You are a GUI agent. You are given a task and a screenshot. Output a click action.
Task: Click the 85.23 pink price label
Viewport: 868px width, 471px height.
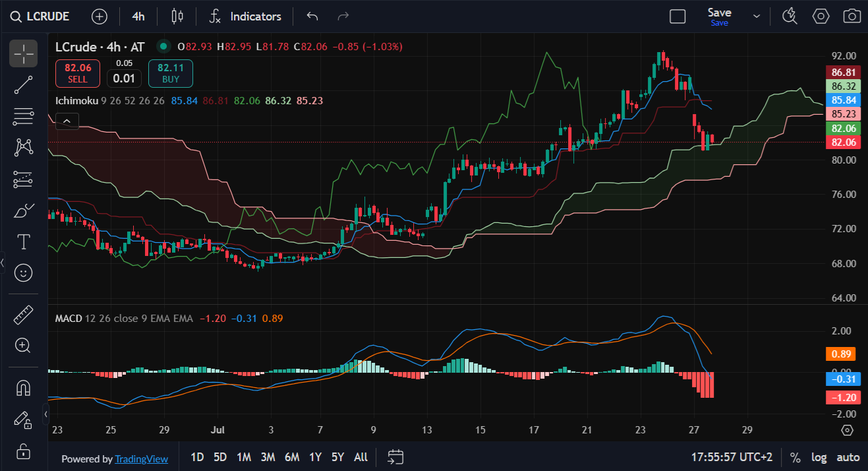click(x=844, y=114)
